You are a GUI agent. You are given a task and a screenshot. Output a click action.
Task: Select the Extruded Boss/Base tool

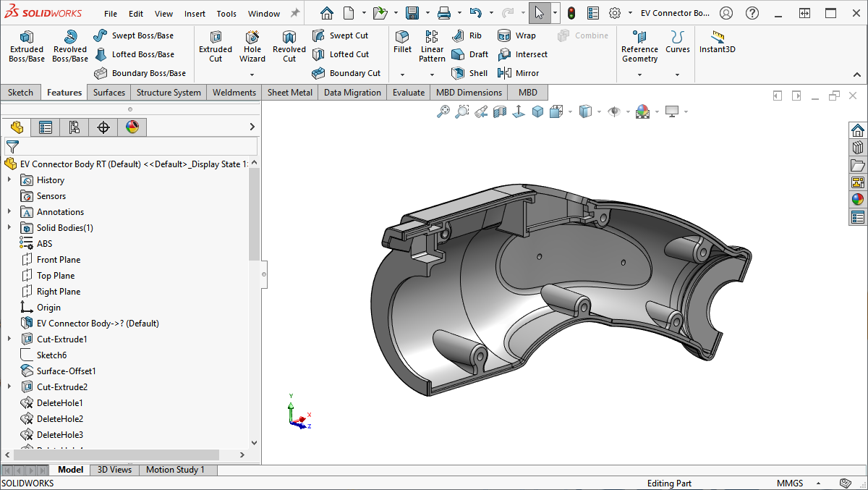26,46
